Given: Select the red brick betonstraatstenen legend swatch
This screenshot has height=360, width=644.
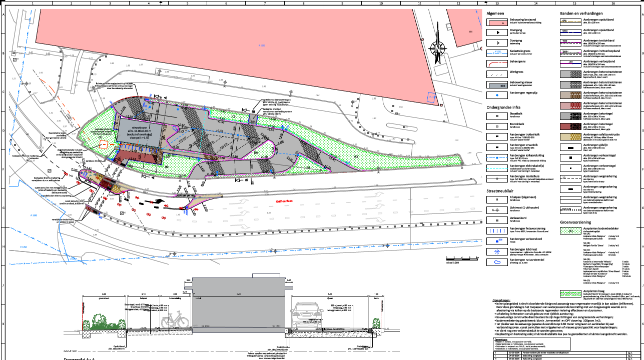Looking at the screenshot, I should tap(570, 104).
